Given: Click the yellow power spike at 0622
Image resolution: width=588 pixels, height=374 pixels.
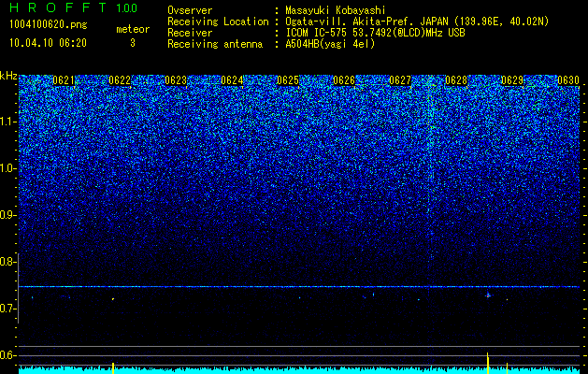Looking at the screenshot, I should click(113, 368).
